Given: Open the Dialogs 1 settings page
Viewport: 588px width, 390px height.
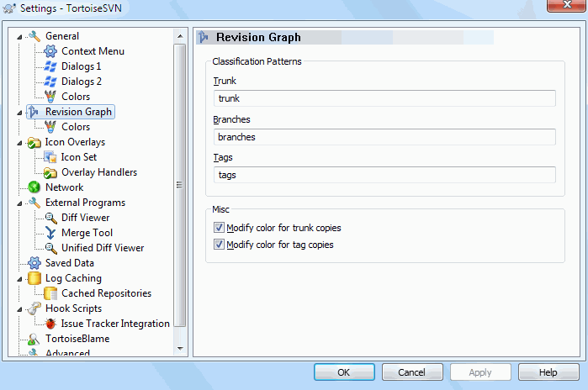Looking at the screenshot, I should coord(81,66).
